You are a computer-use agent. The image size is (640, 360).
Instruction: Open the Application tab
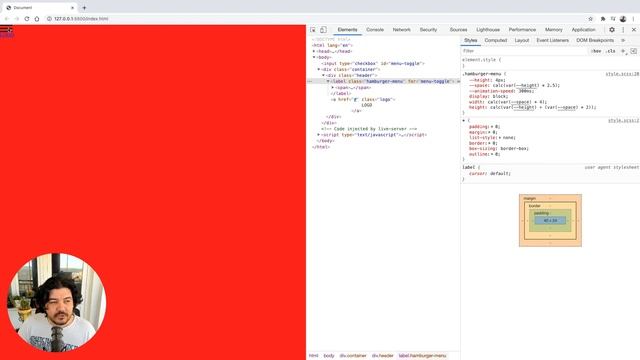583,30
